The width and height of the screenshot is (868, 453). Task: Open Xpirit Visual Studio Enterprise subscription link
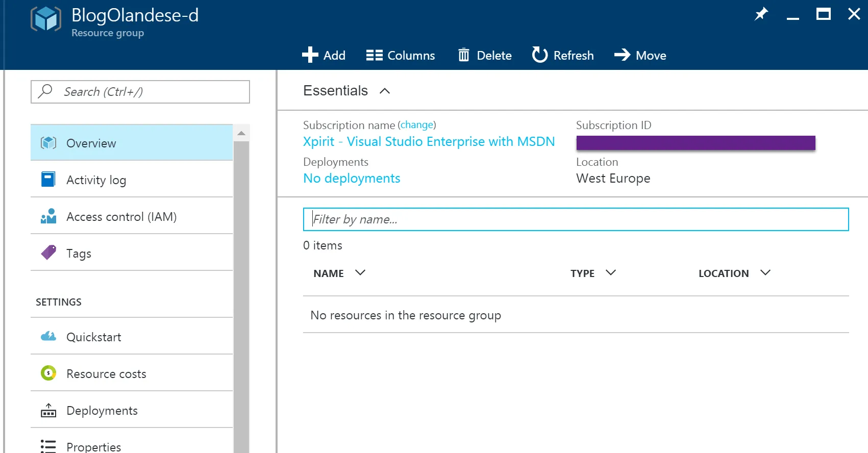point(429,141)
